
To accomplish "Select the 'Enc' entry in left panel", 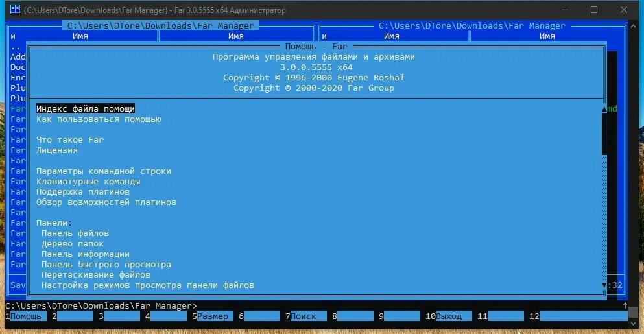I will pos(18,78).
